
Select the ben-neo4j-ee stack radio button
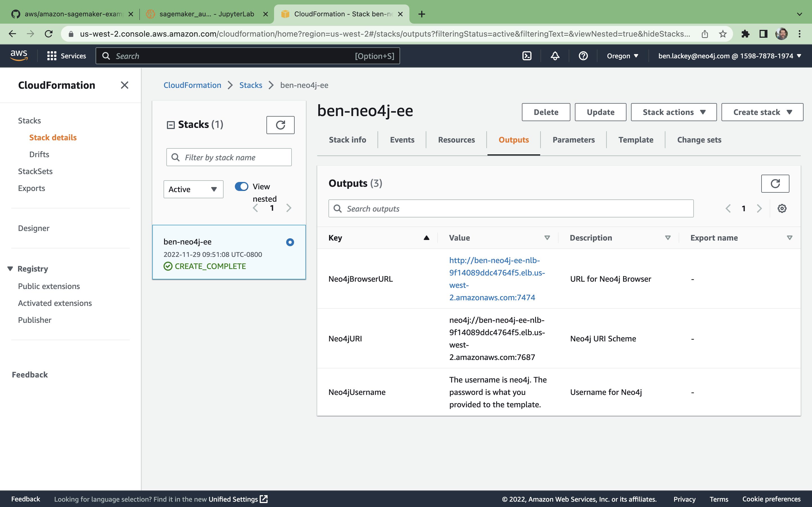click(290, 242)
